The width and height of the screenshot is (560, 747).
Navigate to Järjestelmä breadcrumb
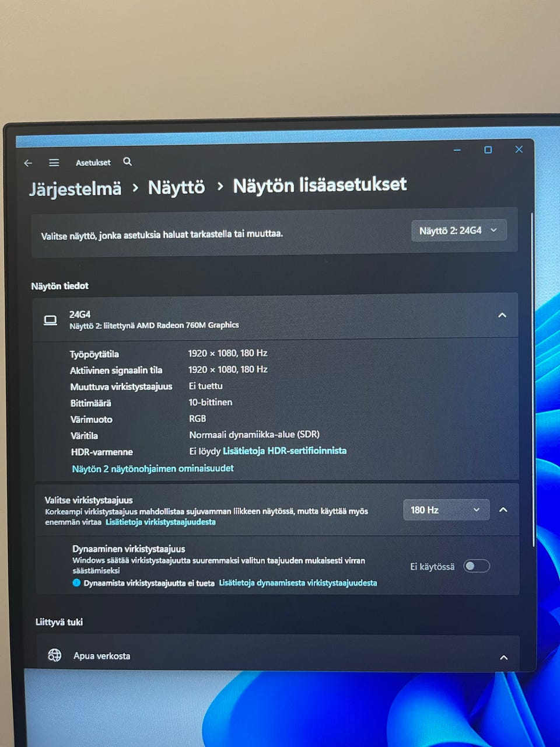pos(75,189)
